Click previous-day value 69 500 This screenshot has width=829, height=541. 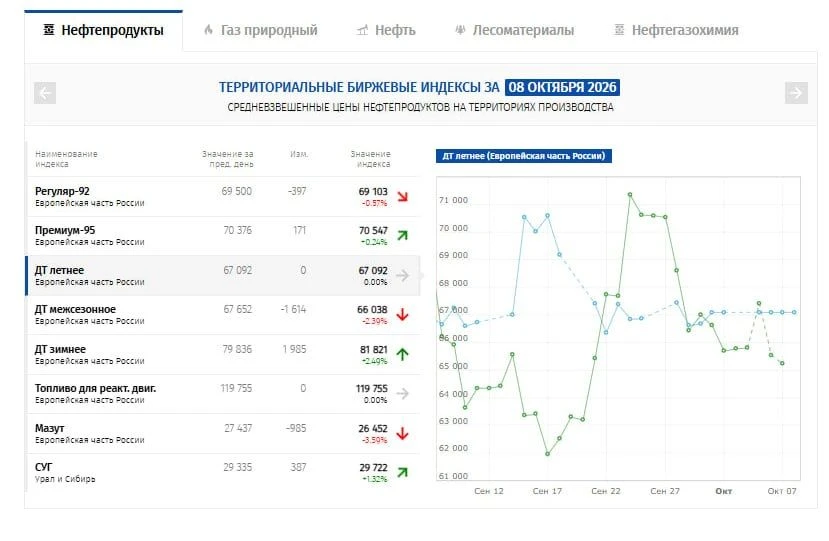coord(237,191)
